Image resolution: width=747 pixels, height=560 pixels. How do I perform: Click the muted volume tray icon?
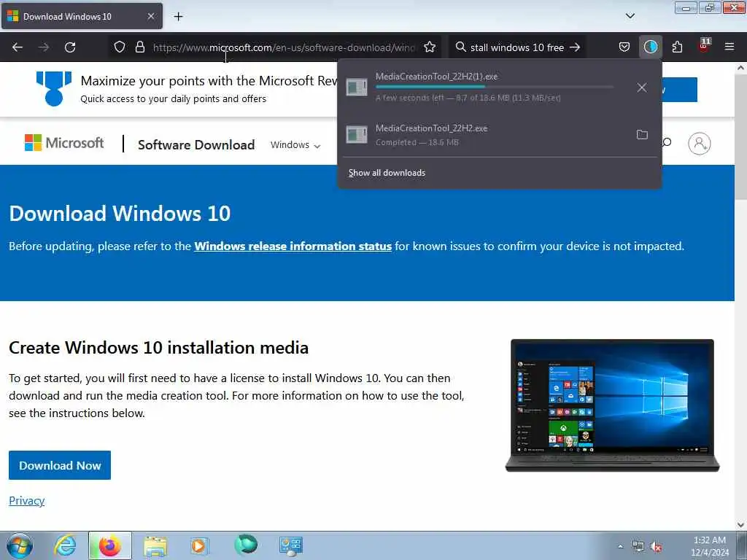click(x=656, y=547)
